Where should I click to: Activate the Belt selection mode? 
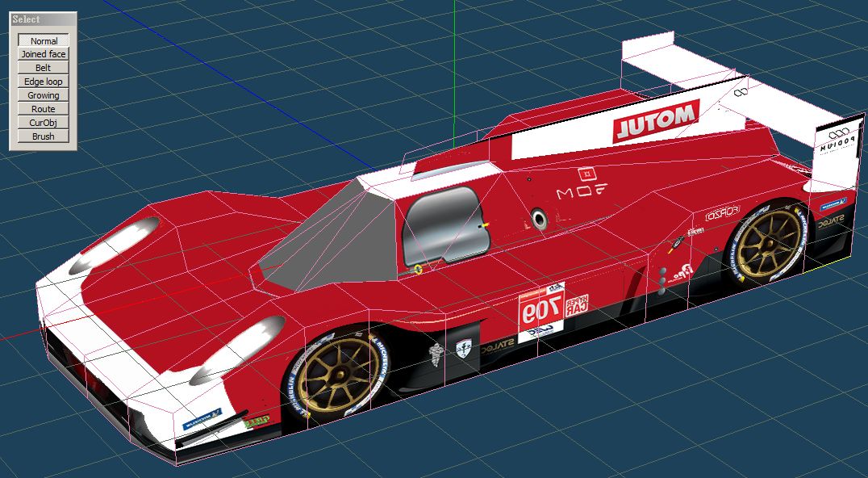pos(44,68)
